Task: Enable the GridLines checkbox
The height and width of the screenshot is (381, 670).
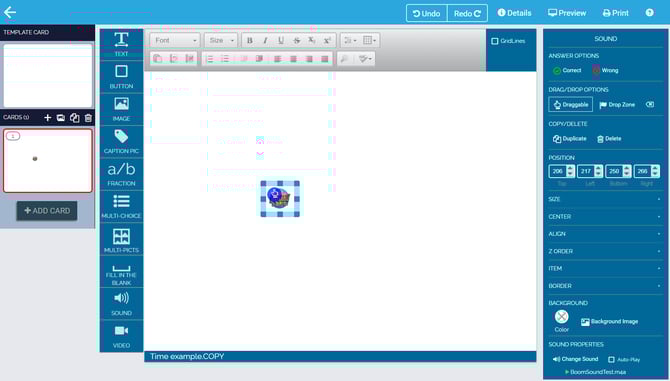Action: pos(494,41)
